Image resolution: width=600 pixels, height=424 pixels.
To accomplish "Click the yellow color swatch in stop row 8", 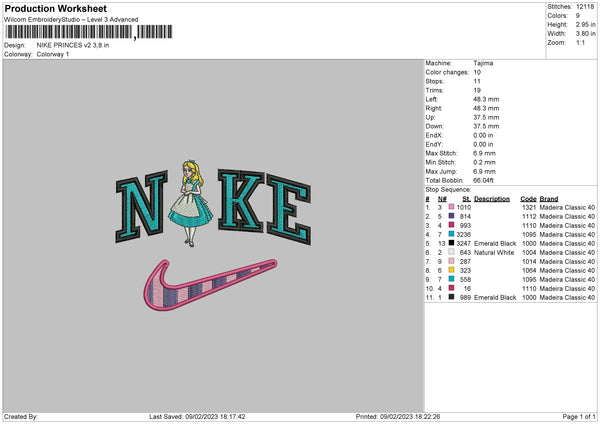I will tap(452, 270).
